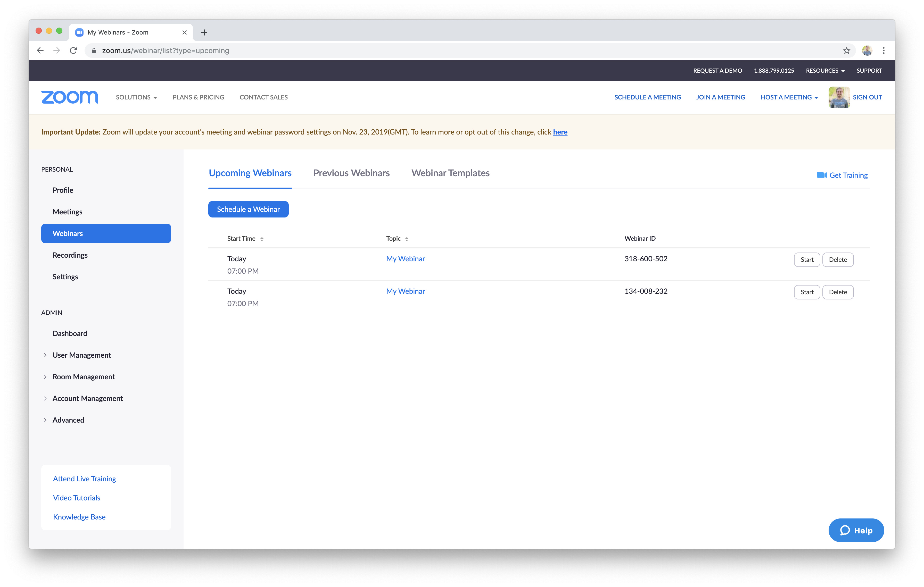
Task: Reload the current page
Action: 73,51
